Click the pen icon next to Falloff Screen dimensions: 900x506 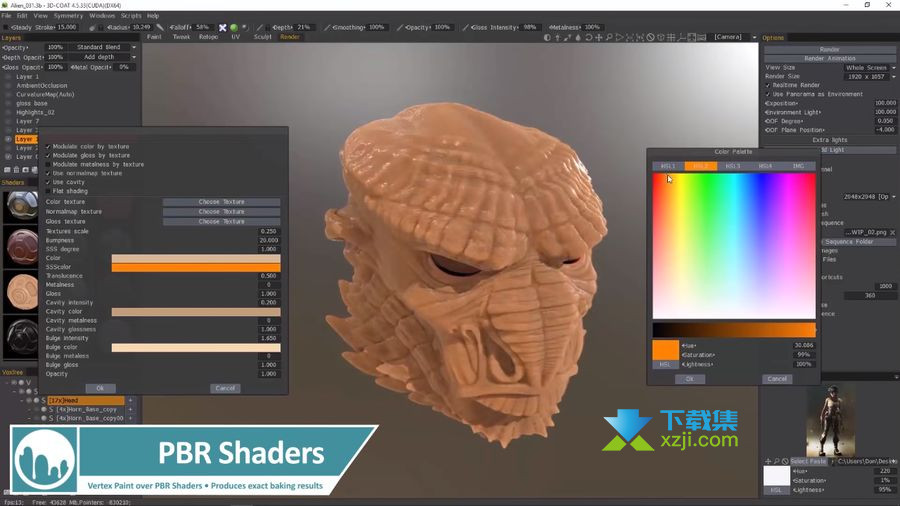[160, 28]
